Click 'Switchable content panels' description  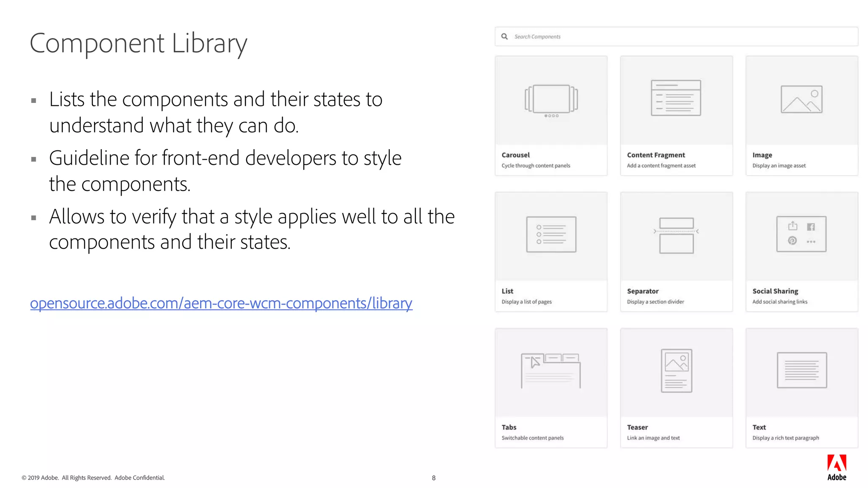[x=532, y=438]
